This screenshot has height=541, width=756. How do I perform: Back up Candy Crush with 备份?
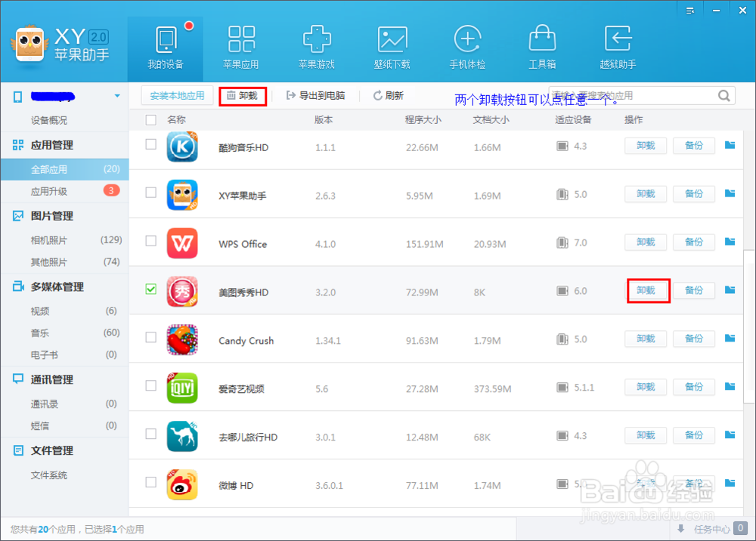click(x=694, y=339)
